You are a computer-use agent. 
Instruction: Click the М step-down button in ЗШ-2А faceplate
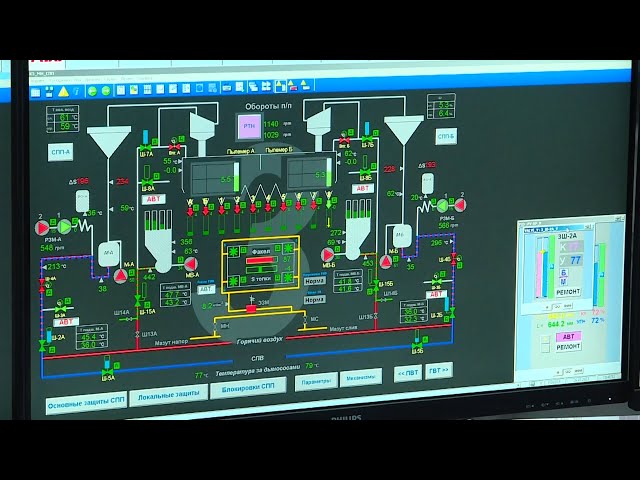pyautogui.click(x=563, y=281)
